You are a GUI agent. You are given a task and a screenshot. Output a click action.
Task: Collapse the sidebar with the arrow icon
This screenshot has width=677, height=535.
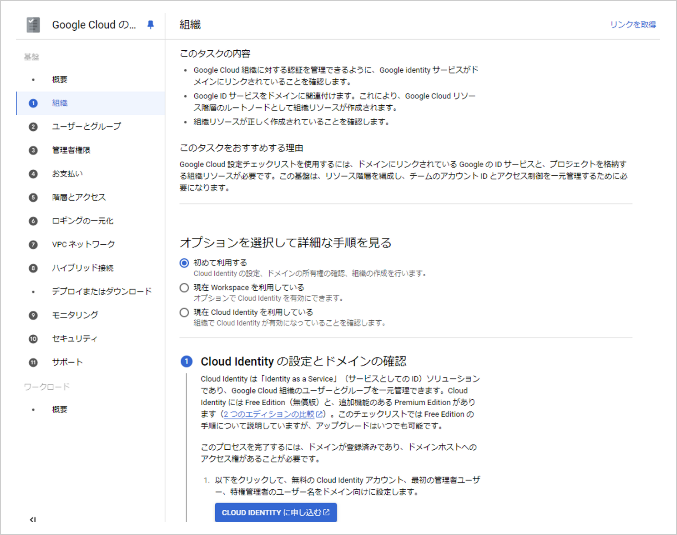[x=33, y=519]
